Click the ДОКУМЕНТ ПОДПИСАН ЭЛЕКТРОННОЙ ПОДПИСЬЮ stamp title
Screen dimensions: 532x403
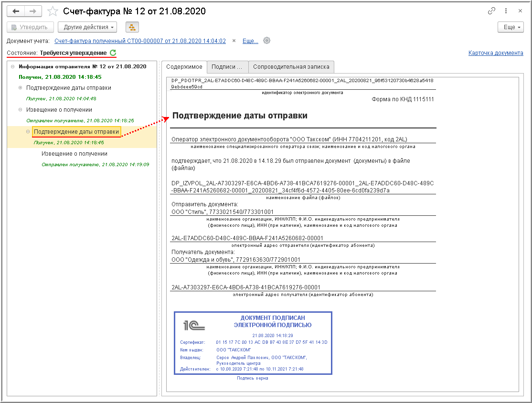click(x=273, y=321)
